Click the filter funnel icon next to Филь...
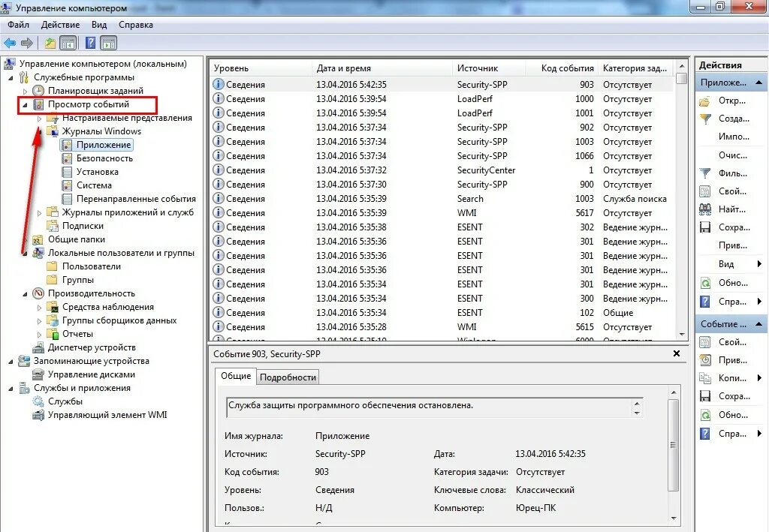769x532 pixels. pos(704,173)
